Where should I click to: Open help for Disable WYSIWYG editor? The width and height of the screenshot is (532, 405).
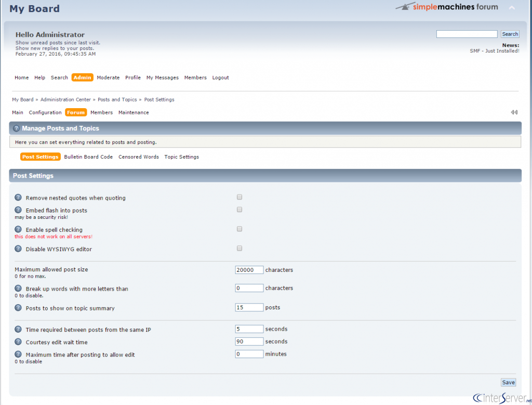[x=18, y=249]
